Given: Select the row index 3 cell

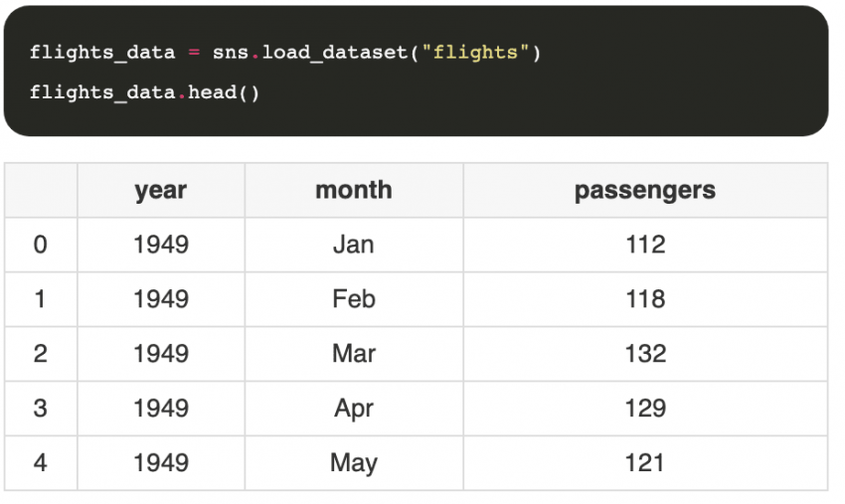Looking at the screenshot, I should [41, 409].
